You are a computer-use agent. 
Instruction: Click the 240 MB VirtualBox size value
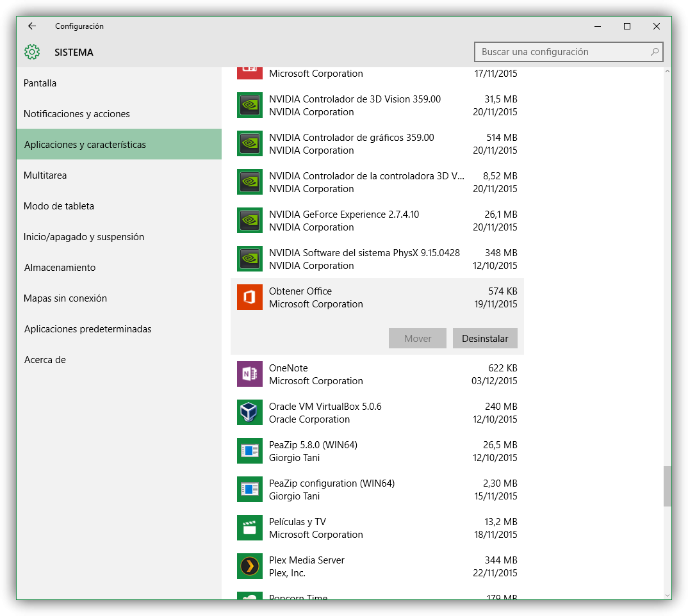coord(501,406)
